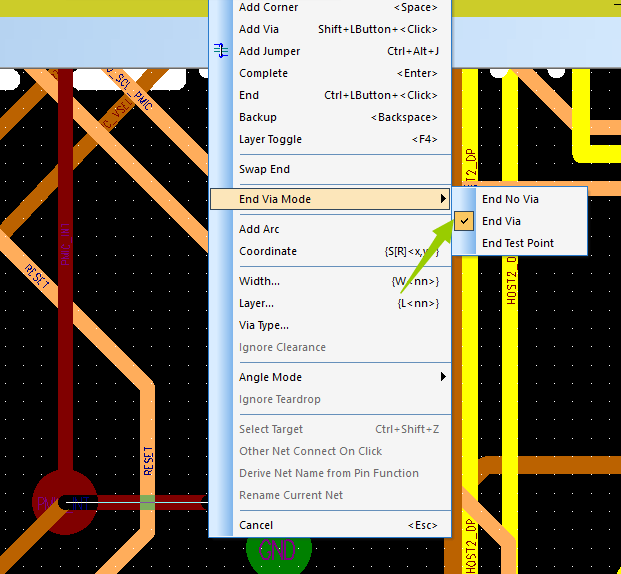Image resolution: width=621 pixels, height=574 pixels.
Task: Choose Add Corner from the context menu
Action: (x=330, y=7)
